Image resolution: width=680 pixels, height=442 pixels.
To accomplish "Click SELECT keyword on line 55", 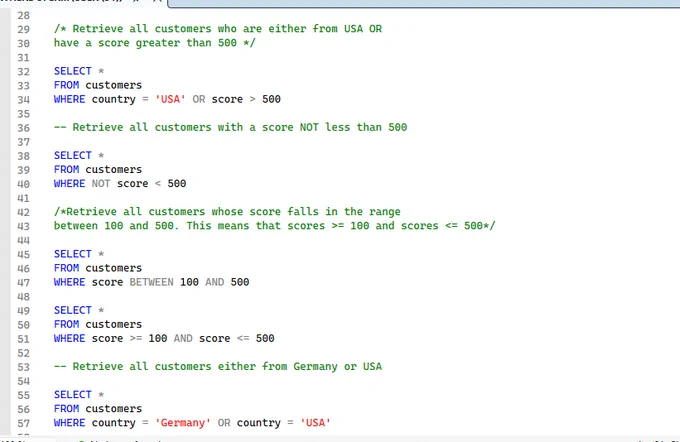I will [72, 395].
